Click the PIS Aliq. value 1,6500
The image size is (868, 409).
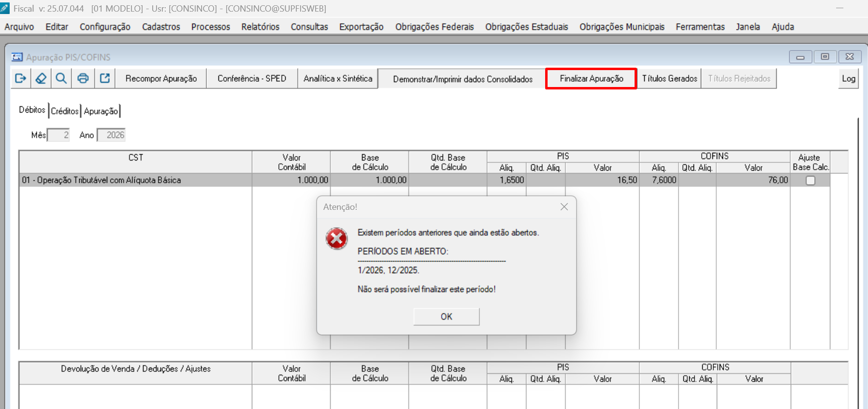[506, 180]
